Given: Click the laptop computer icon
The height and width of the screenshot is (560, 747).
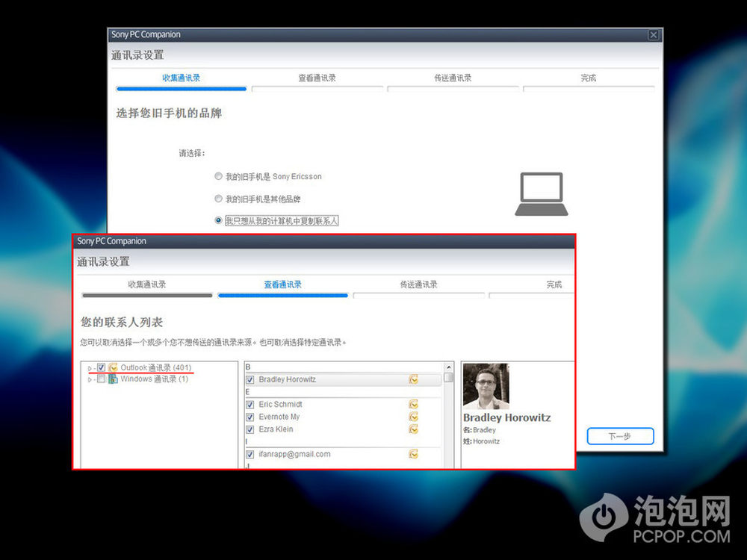Looking at the screenshot, I should coord(541,194).
